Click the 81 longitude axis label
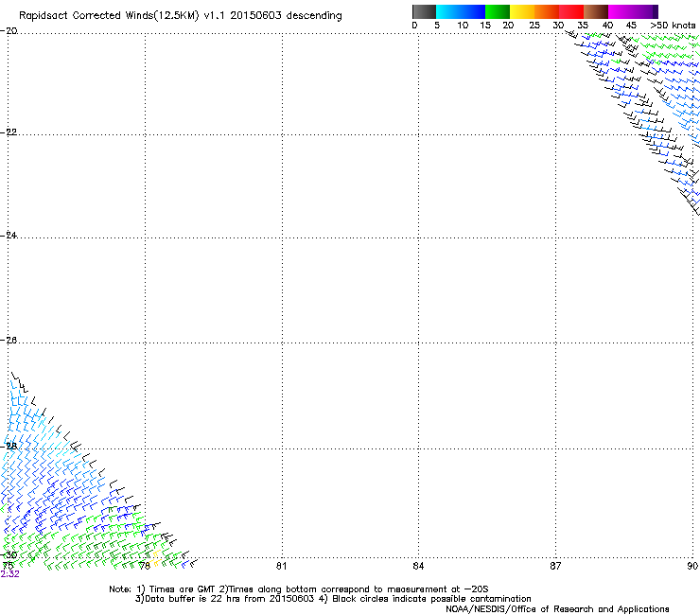Image resolution: width=700 pixels, height=615 pixels. [281, 566]
